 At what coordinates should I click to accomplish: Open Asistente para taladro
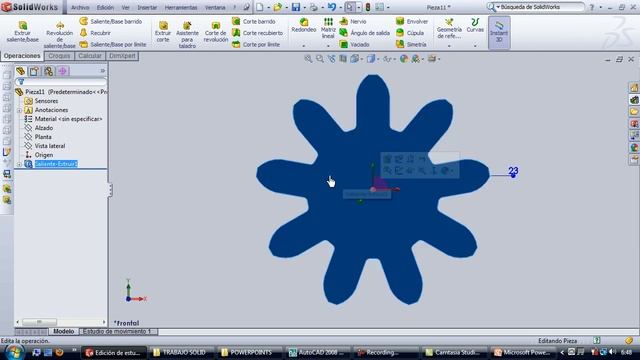pyautogui.click(x=187, y=35)
